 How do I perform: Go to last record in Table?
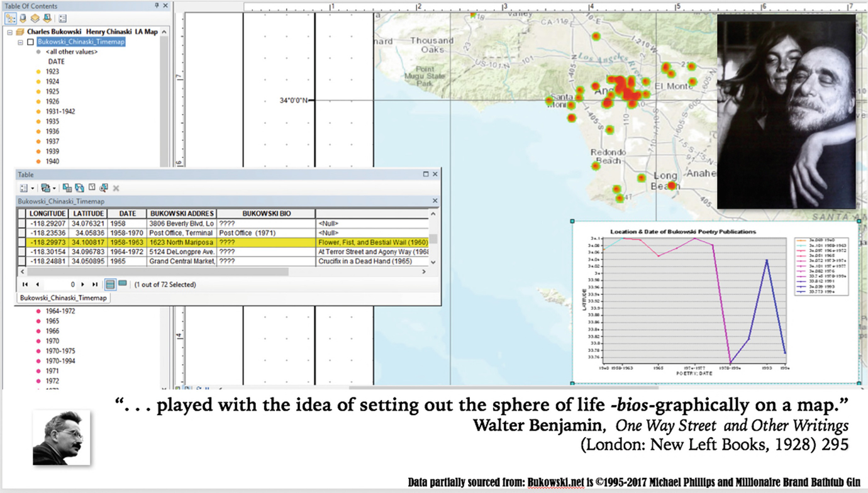point(95,284)
